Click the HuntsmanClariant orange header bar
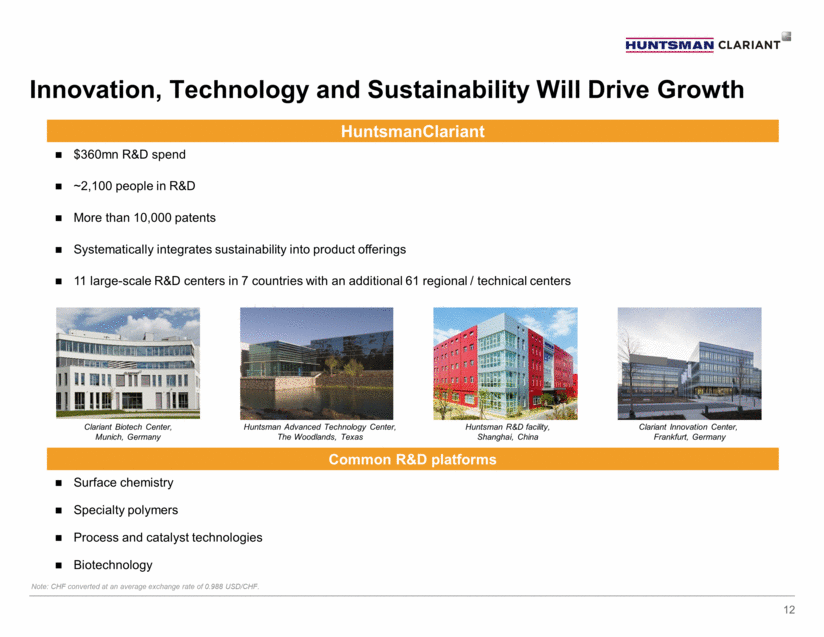Viewport: 824px width, 637px height. [413, 131]
